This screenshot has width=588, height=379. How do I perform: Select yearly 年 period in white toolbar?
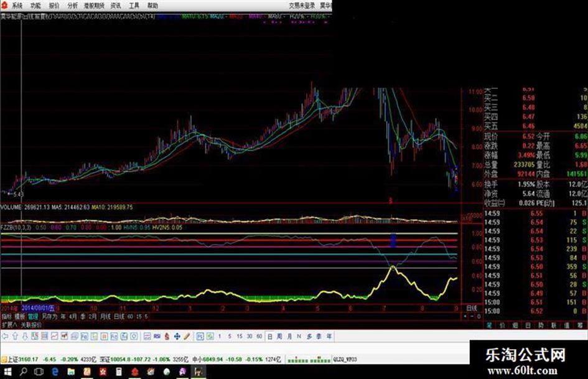click(329, 336)
